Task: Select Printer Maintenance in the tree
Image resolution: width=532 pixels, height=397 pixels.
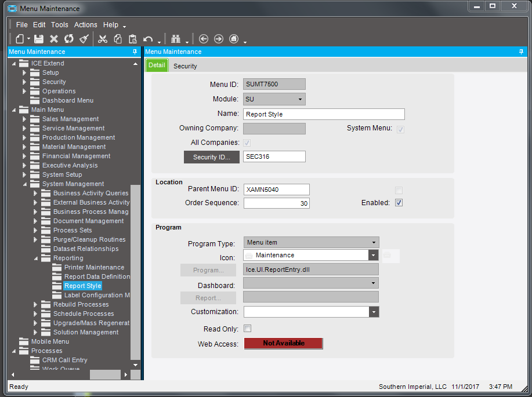Action: 94,268
